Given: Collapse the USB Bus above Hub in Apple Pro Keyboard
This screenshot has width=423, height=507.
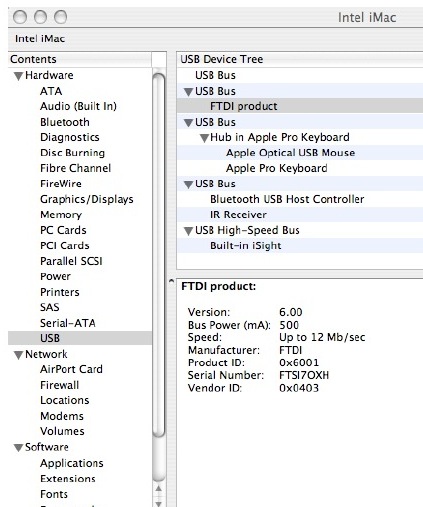Looking at the screenshot, I should 188,123.
